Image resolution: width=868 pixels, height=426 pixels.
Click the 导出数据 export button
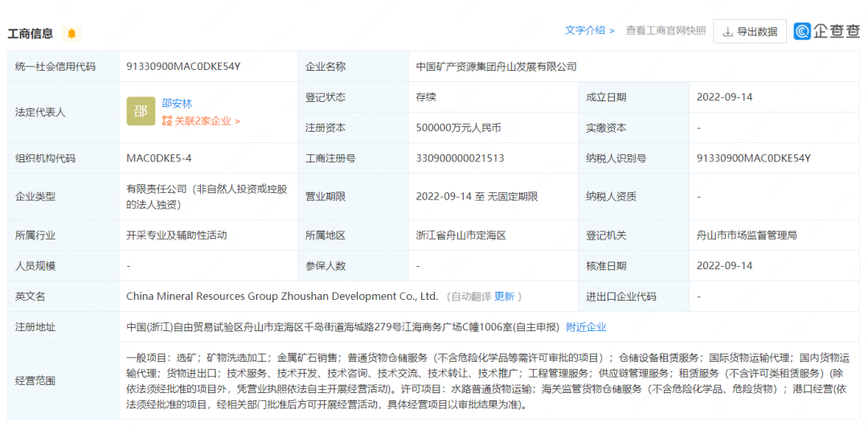click(749, 31)
